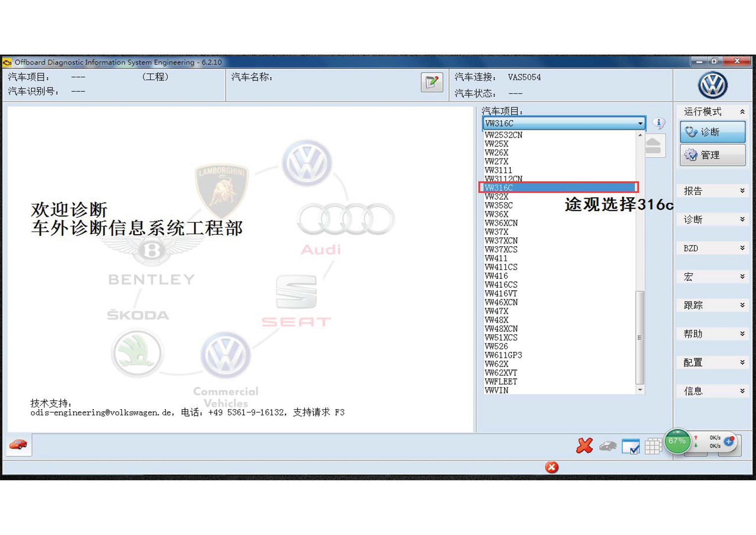Select VW526 from the project list
The height and width of the screenshot is (535, 756).
tap(559, 346)
